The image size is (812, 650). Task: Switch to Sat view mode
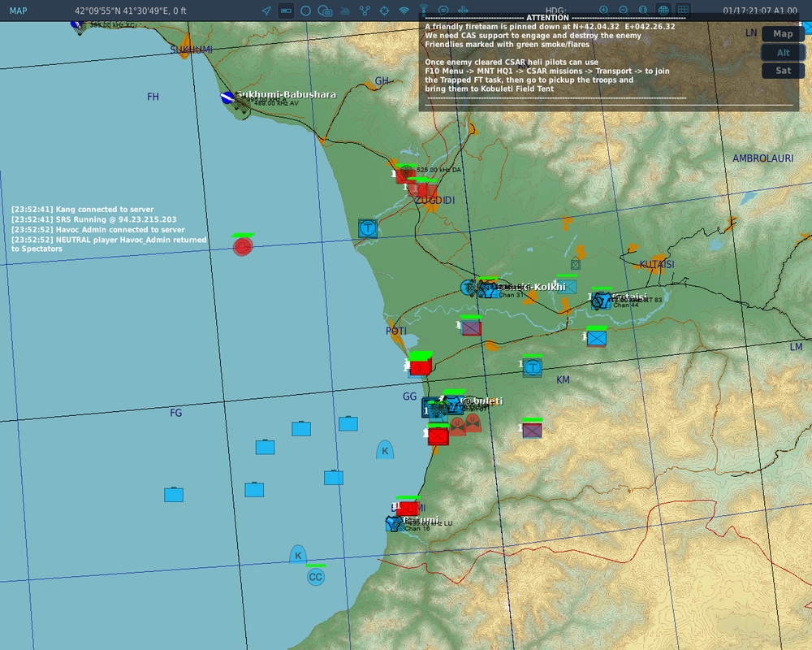pos(783,71)
